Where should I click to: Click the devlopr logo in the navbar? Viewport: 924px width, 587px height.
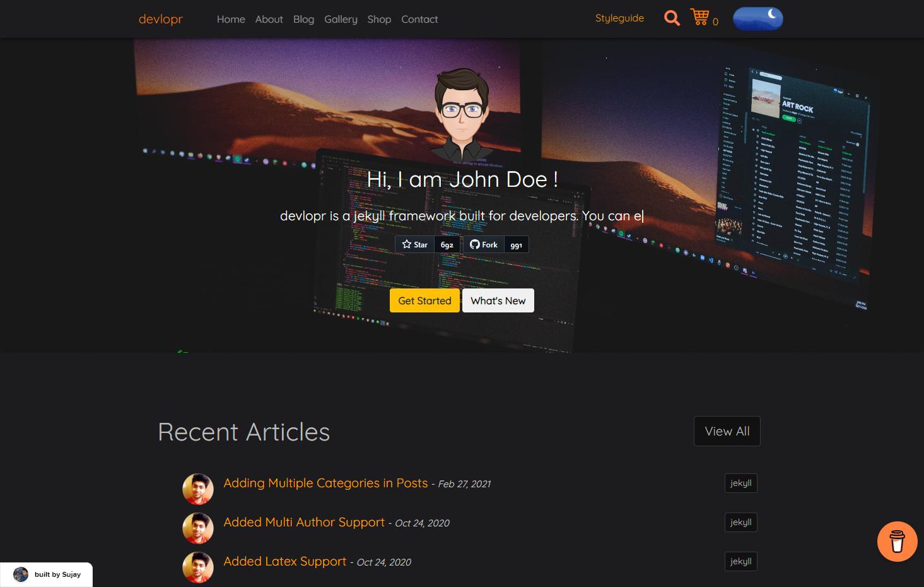160,19
